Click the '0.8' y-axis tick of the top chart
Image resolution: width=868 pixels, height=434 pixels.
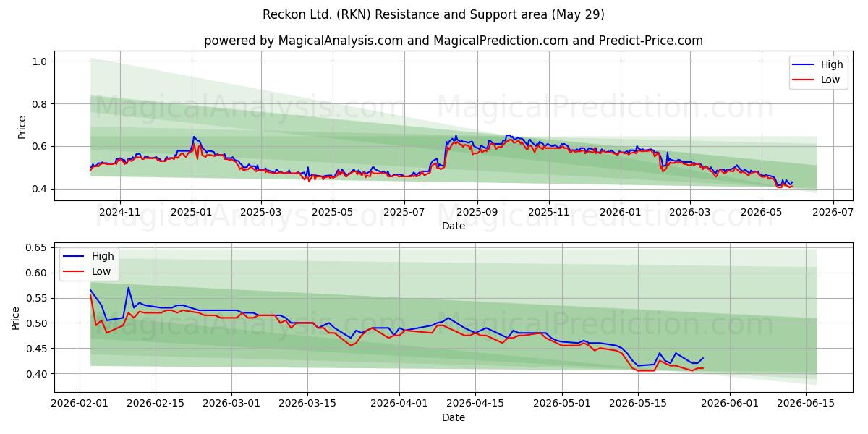(41, 104)
